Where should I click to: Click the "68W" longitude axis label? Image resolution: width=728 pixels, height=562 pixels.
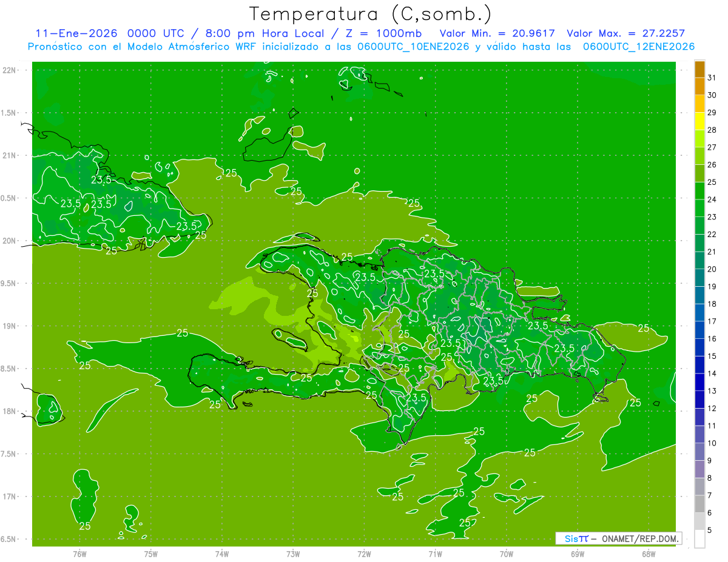point(649,554)
